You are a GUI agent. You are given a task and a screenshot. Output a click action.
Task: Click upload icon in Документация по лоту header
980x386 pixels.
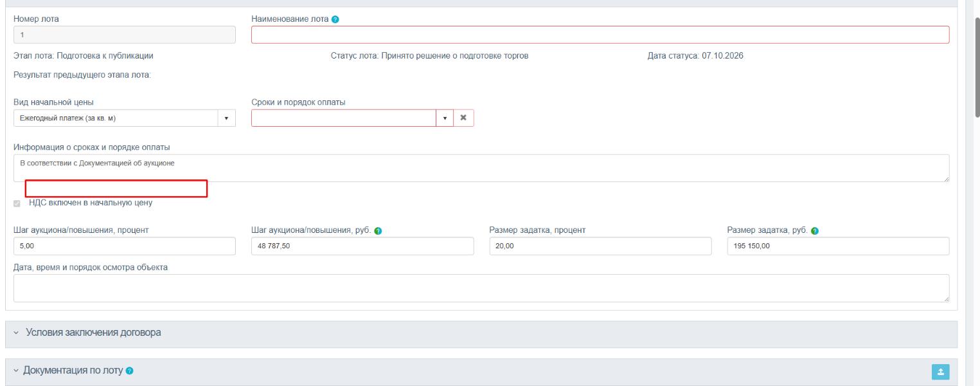[x=940, y=372]
